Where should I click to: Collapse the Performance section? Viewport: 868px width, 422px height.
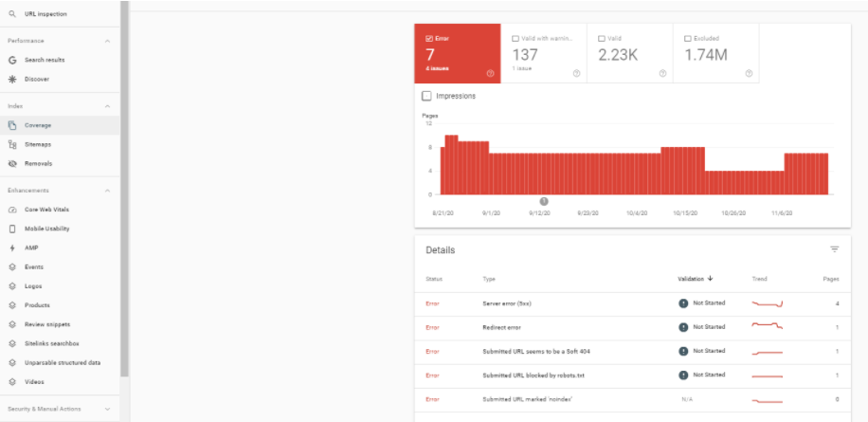pos(107,41)
